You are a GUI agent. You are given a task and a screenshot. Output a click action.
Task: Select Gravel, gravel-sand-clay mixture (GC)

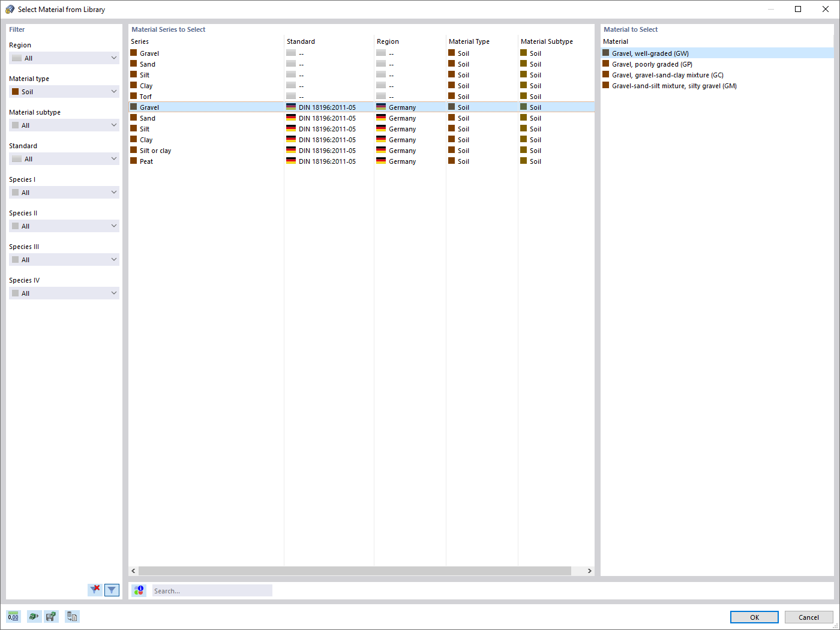[717, 75]
